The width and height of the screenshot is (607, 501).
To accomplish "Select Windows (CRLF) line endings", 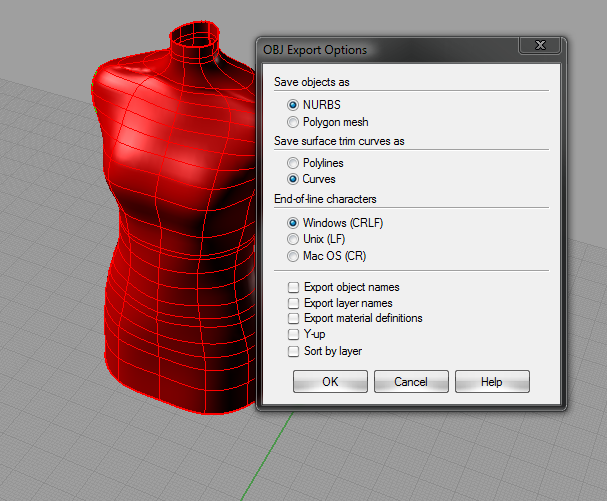I will click(293, 222).
